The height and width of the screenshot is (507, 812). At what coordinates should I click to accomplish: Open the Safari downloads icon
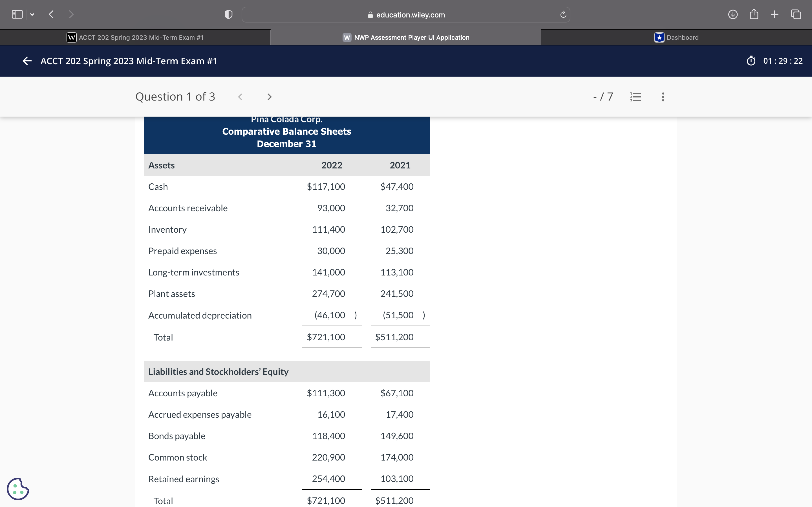[x=732, y=14]
